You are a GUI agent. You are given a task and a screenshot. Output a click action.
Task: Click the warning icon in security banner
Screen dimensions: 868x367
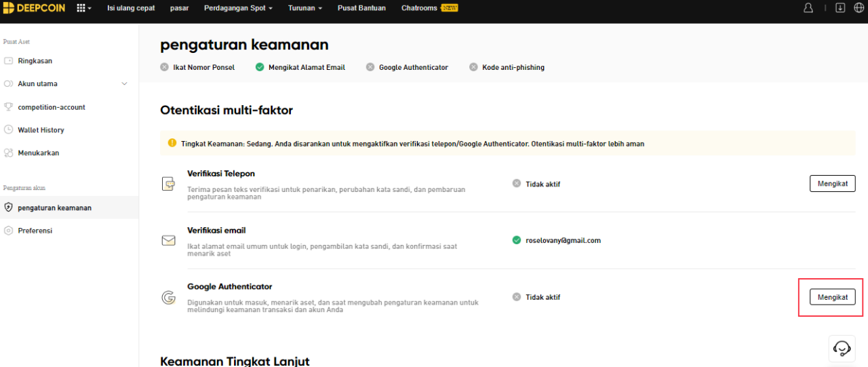tap(172, 143)
